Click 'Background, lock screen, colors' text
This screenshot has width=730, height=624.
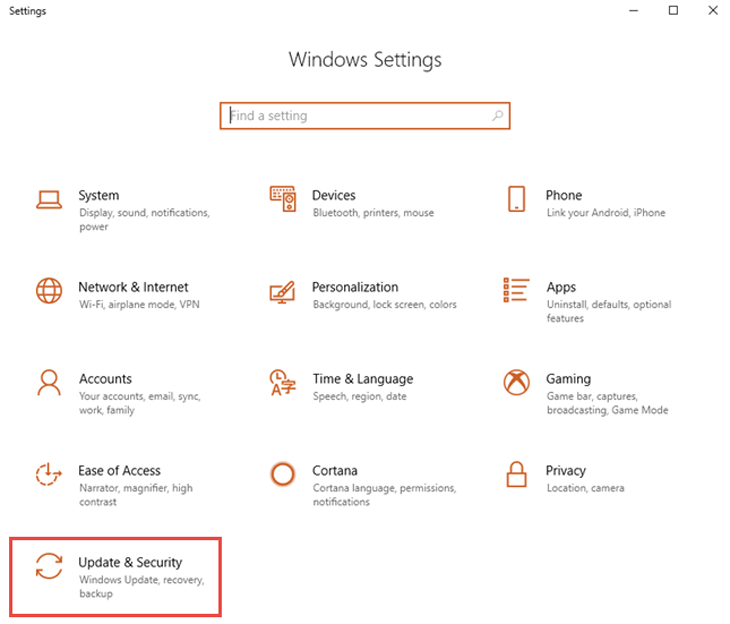(x=385, y=305)
